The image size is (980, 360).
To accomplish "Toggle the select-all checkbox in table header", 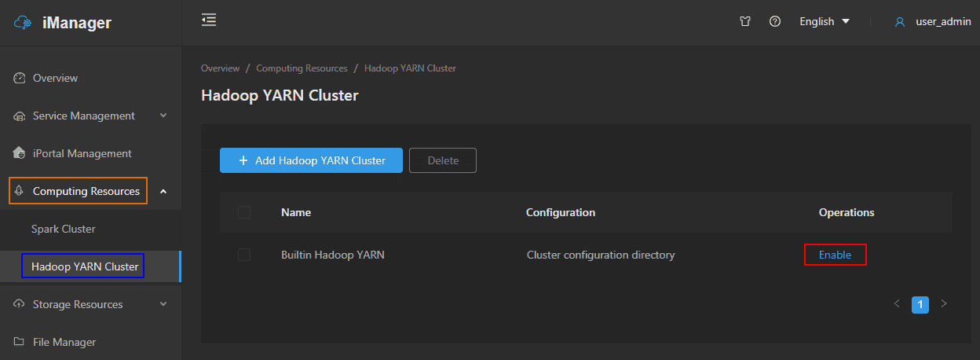I will click(x=244, y=212).
